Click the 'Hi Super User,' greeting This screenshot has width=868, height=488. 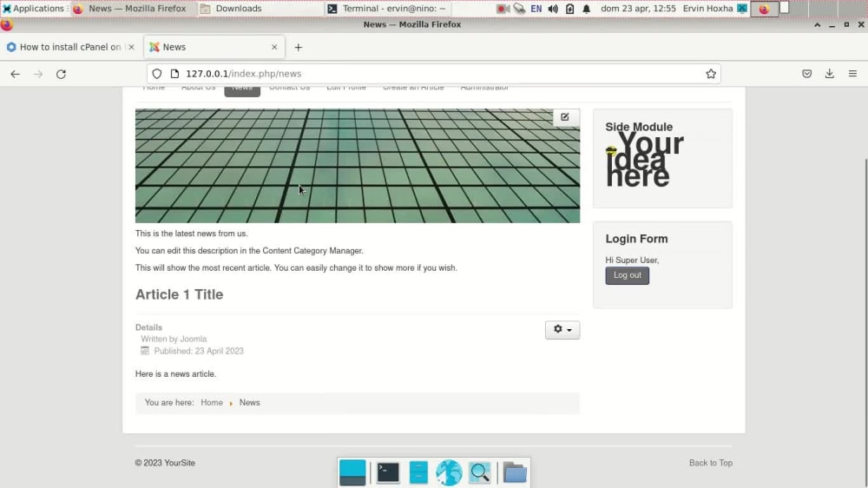pos(632,260)
